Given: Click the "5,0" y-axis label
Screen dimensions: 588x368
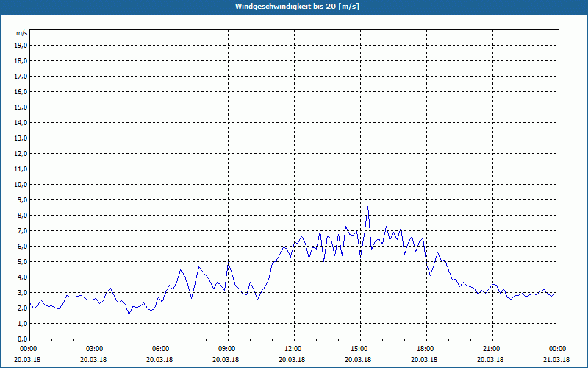Looking at the screenshot, I should [x=22, y=262].
